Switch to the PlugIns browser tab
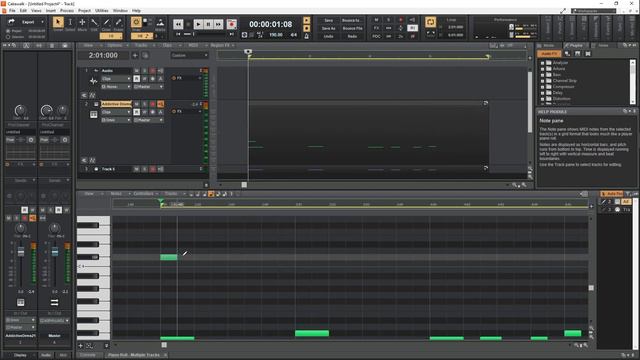Screen dimensions: 640x360 (576, 45)
